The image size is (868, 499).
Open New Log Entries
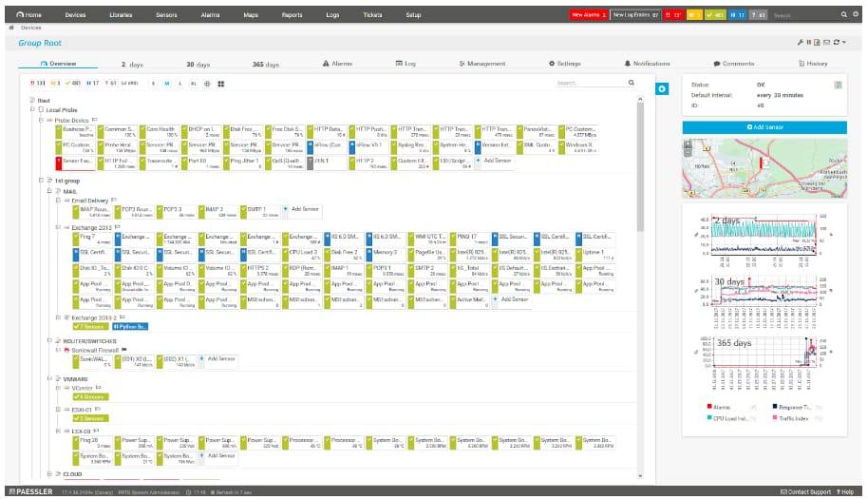(x=635, y=15)
